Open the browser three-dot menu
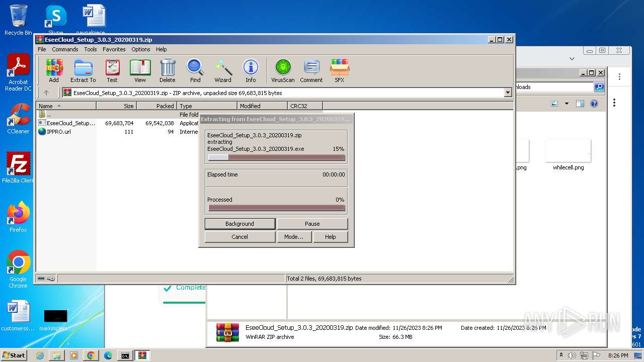The width and height of the screenshot is (644, 362). 619,77
